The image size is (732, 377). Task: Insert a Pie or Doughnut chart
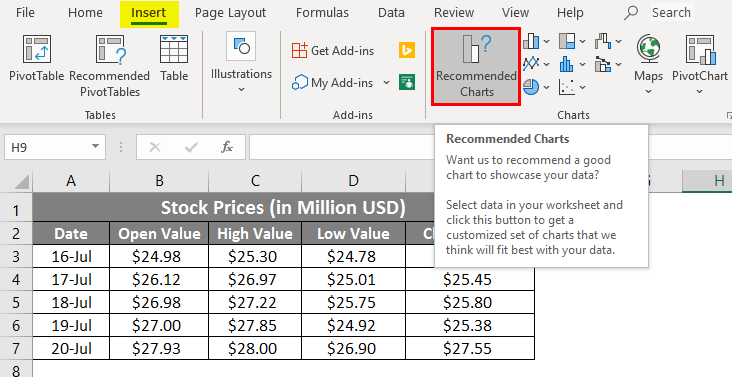coord(531,87)
